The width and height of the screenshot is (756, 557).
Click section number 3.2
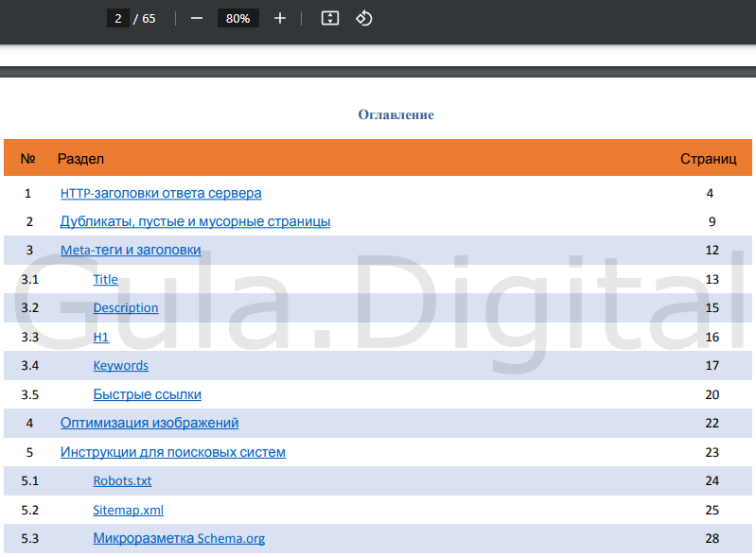[30, 308]
